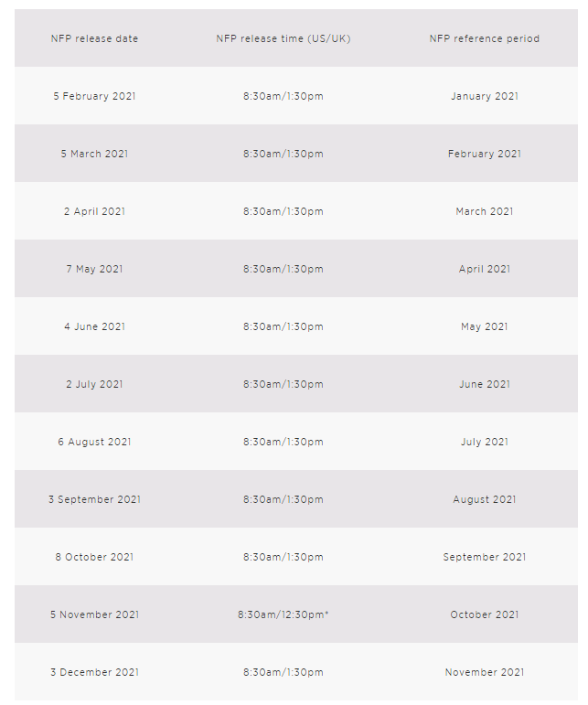This screenshot has height=705, width=588.
Task: Click the "8 October 2021" release date
Action: point(94,557)
